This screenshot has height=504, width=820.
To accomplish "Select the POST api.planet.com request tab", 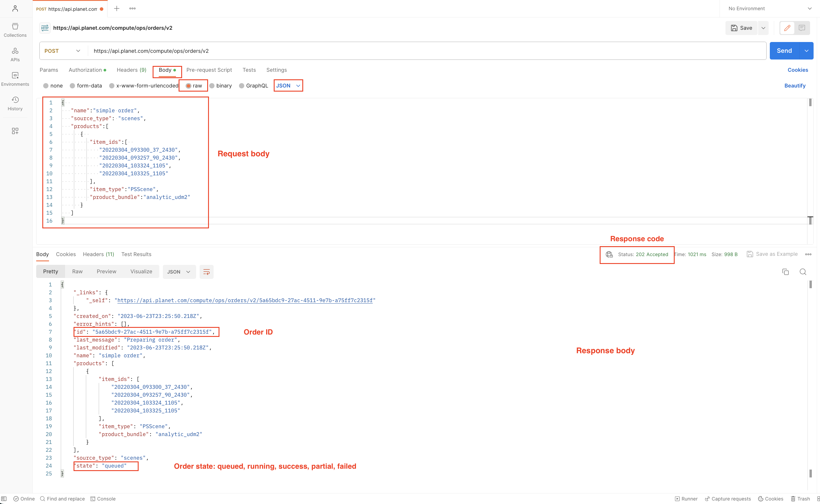I will click(69, 9).
